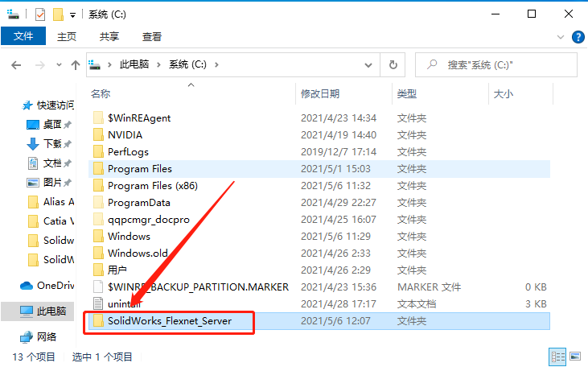Expand chevron after 系统 (C:) in address bar
588x367 pixels.
pyautogui.click(x=216, y=64)
